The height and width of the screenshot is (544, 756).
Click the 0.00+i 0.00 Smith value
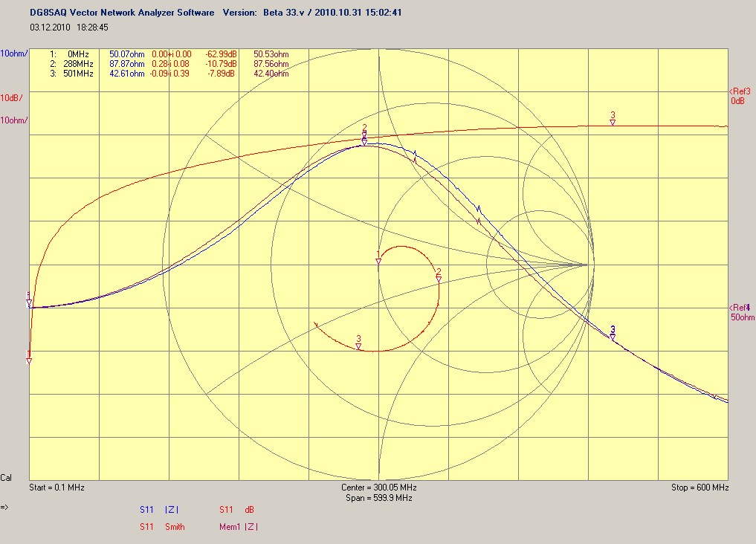pos(172,54)
